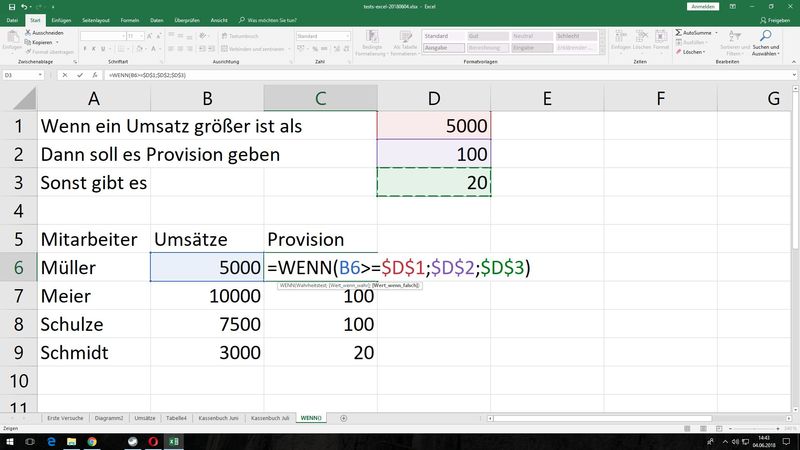Add a new sheet with plus icon

pos(344,418)
